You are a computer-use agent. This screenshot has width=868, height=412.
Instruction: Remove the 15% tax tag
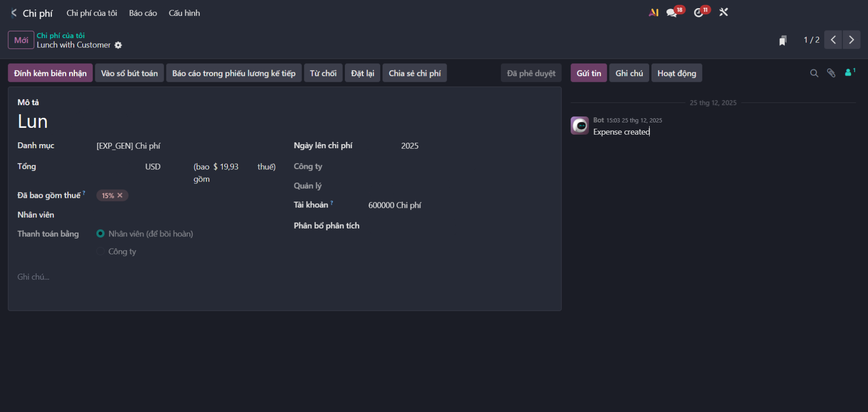tap(120, 196)
